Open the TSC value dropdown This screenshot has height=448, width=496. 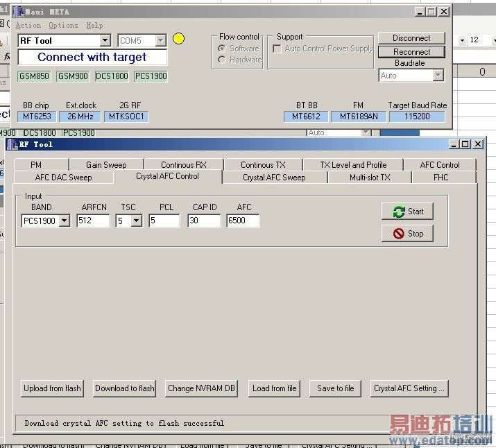[x=137, y=221]
